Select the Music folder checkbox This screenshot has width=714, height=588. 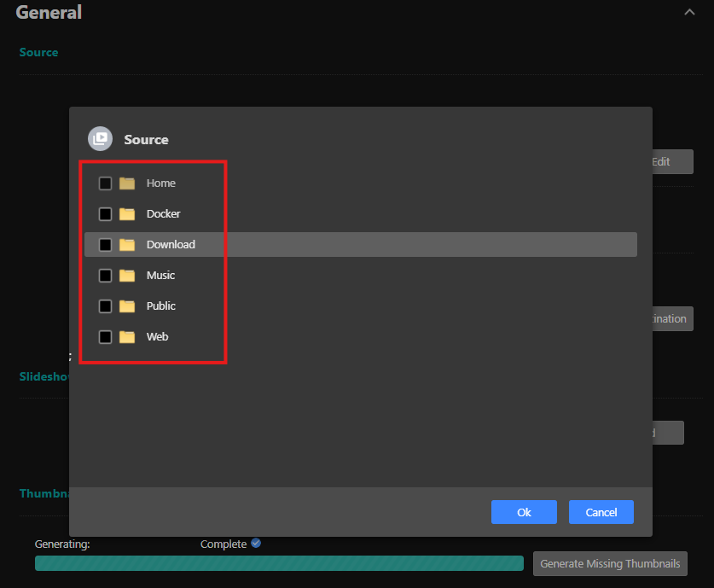point(105,276)
